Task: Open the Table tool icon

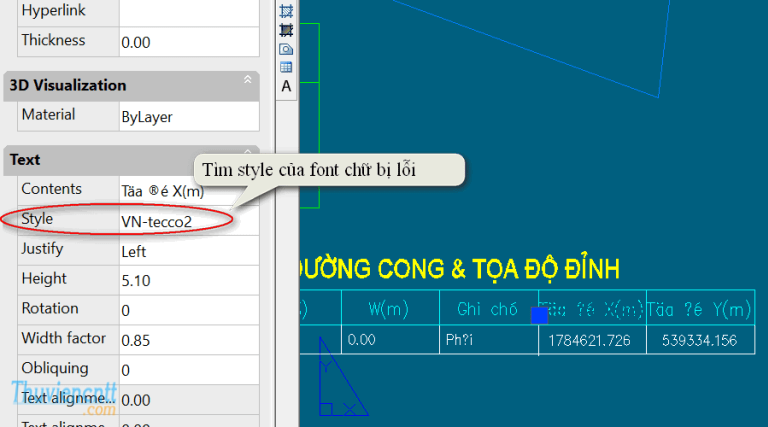Action: pyautogui.click(x=286, y=67)
